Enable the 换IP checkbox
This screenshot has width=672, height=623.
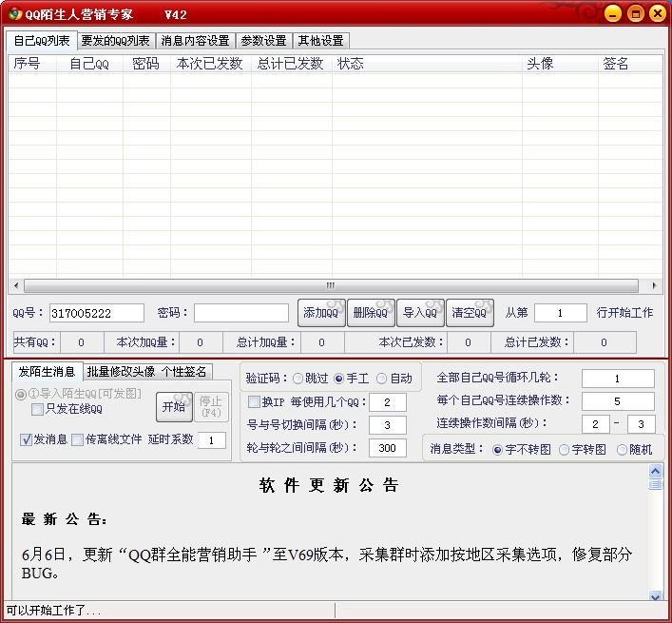click(266, 402)
